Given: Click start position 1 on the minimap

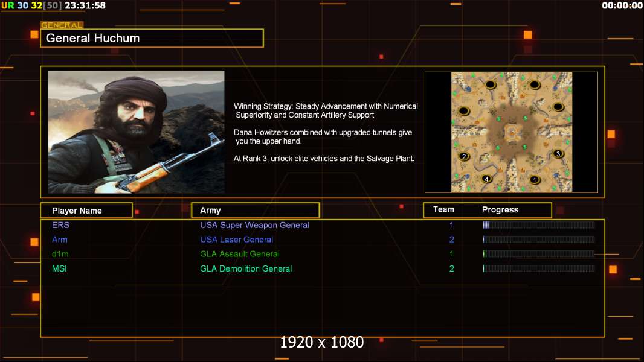Looking at the screenshot, I should coord(534,180).
